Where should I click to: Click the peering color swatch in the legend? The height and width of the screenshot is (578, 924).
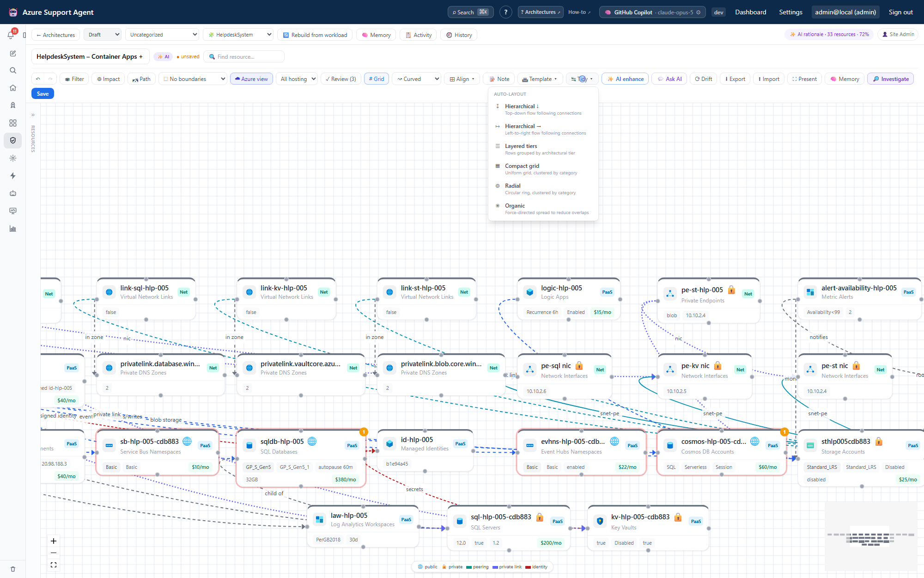[x=469, y=567]
